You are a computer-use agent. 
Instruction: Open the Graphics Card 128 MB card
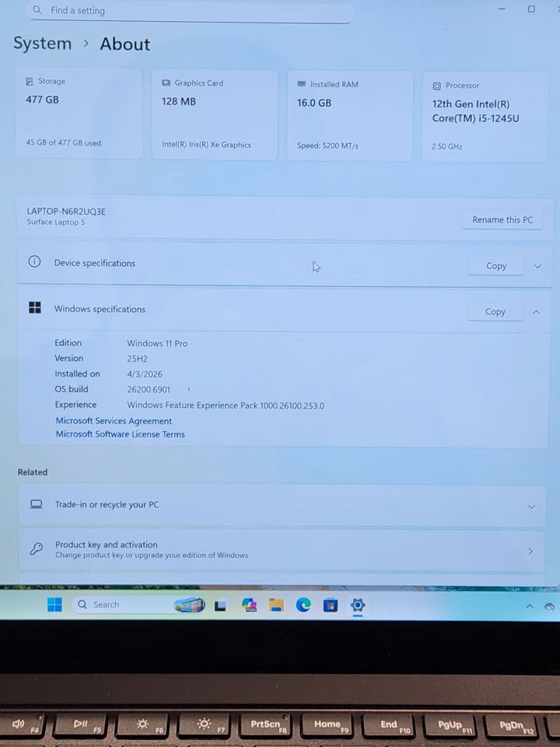[215, 114]
